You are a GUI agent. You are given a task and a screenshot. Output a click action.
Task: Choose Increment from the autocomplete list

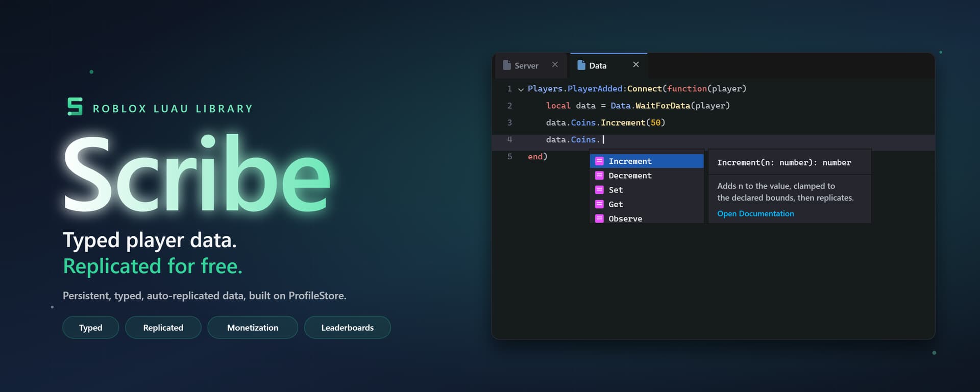coord(647,161)
